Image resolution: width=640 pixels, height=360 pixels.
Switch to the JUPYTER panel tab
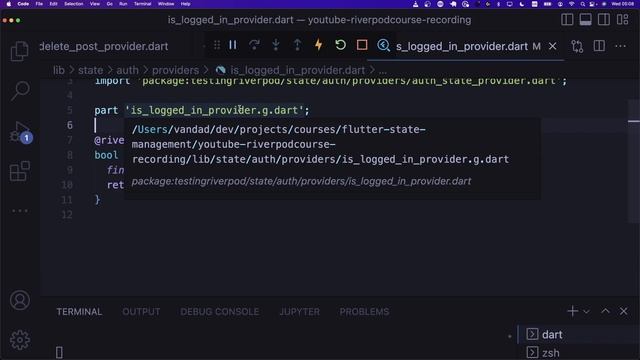300,312
